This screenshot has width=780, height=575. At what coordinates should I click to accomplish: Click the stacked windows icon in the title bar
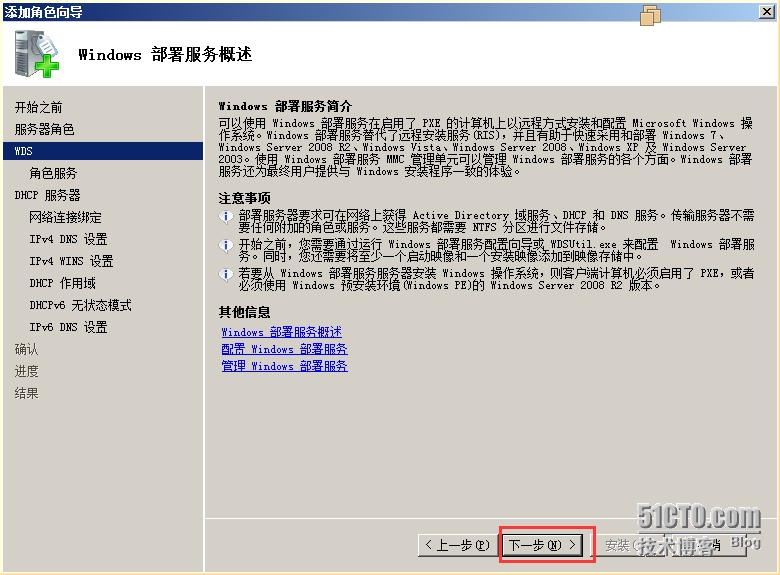[x=650, y=15]
